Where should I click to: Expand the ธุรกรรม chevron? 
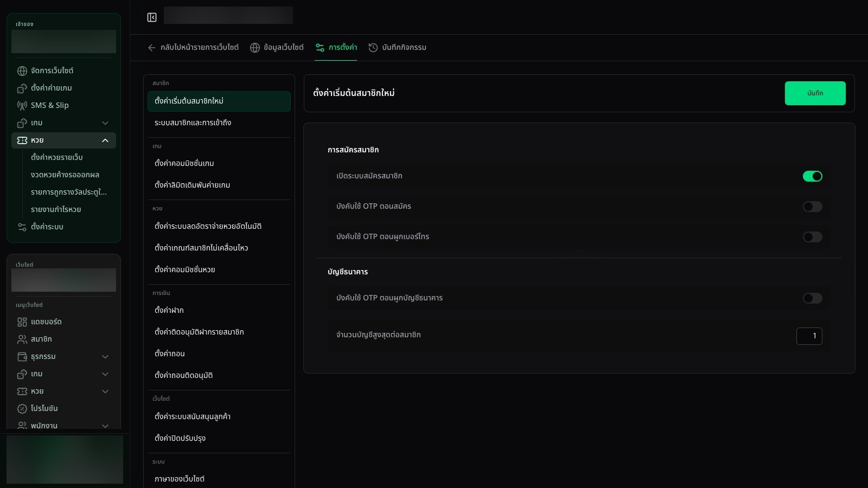click(105, 357)
